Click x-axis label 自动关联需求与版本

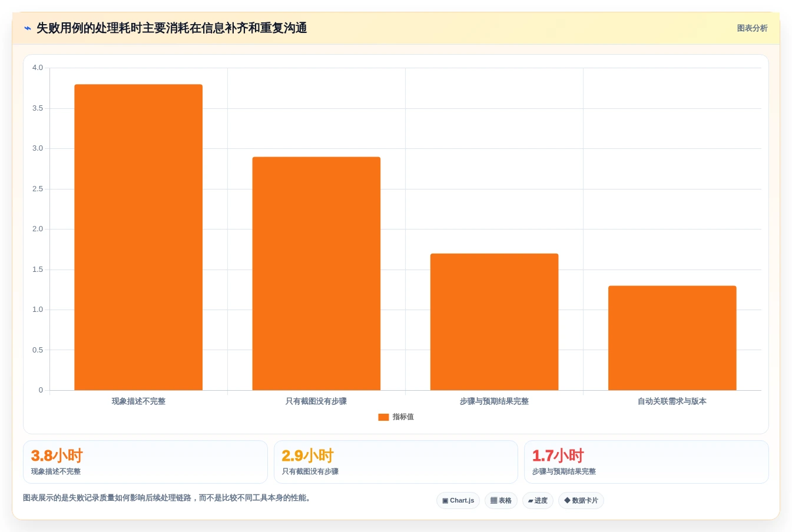tap(672, 401)
